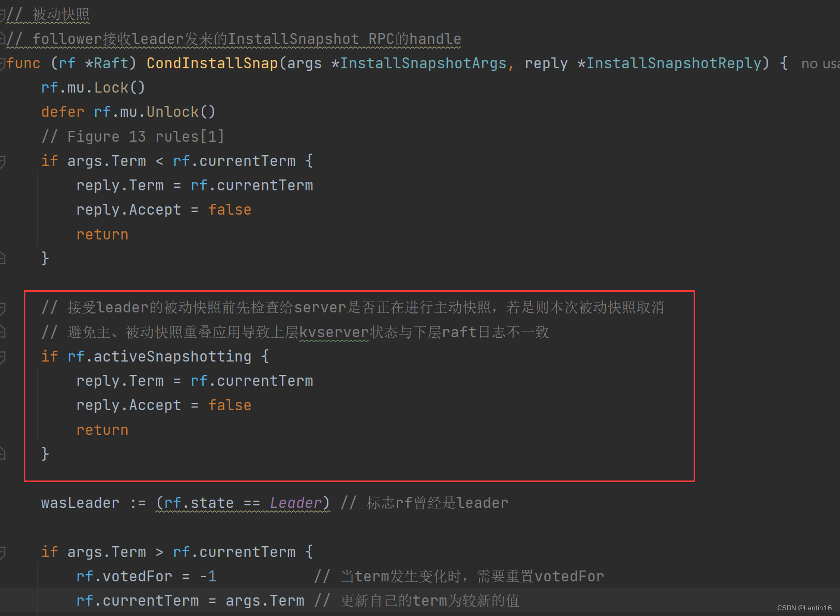Click 'defer rf.mu.Unlock()' line
Viewport: 840px width, 616px height.
pos(128,112)
